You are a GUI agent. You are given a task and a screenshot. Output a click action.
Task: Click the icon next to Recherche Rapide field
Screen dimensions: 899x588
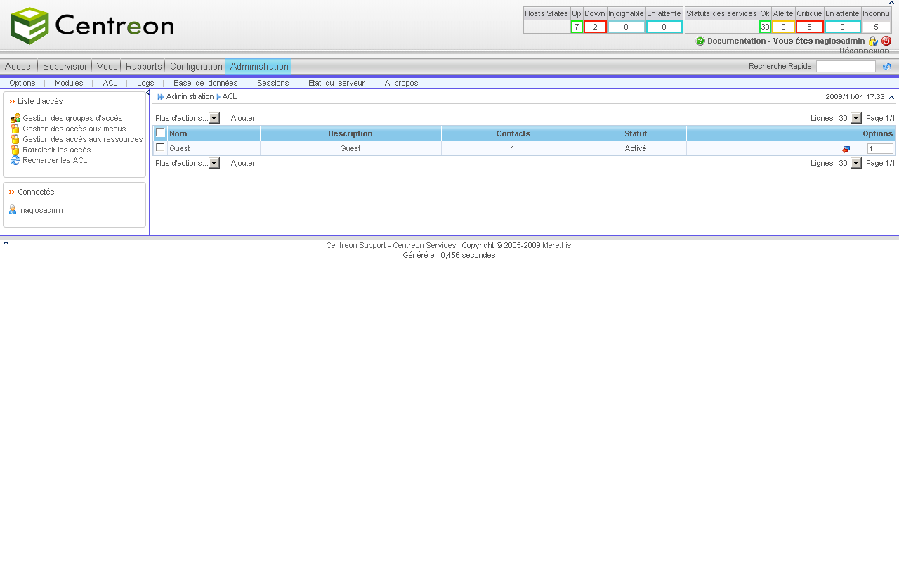(x=887, y=67)
